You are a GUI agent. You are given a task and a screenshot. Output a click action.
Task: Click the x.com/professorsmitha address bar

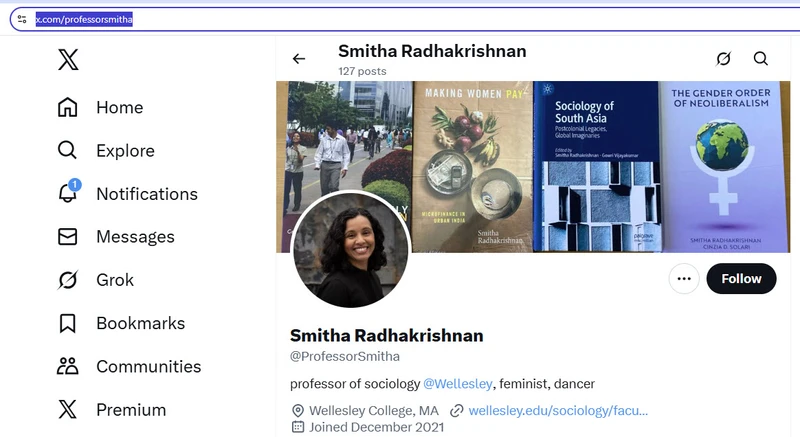[406, 19]
